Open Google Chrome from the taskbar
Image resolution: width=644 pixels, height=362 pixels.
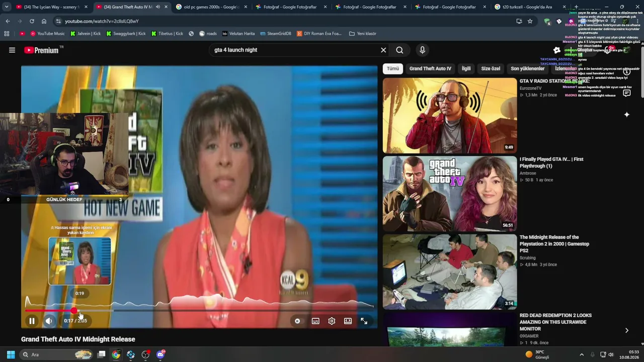click(x=116, y=354)
